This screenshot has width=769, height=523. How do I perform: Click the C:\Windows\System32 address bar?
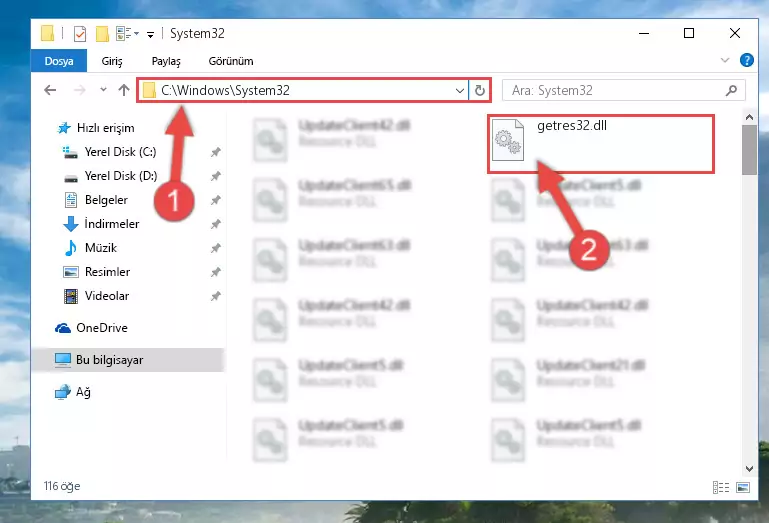(x=303, y=90)
